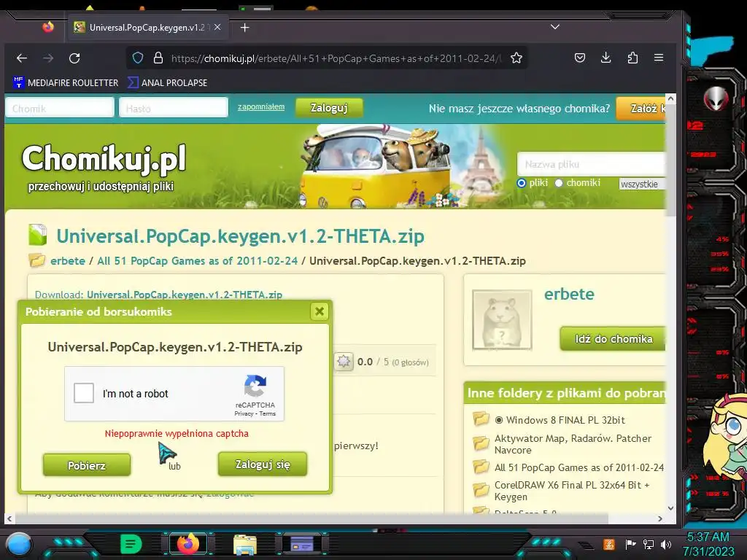The width and height of the screenshot is (747, 560).
Task: Click the Firefox taskbar icon
Action: 187,544
